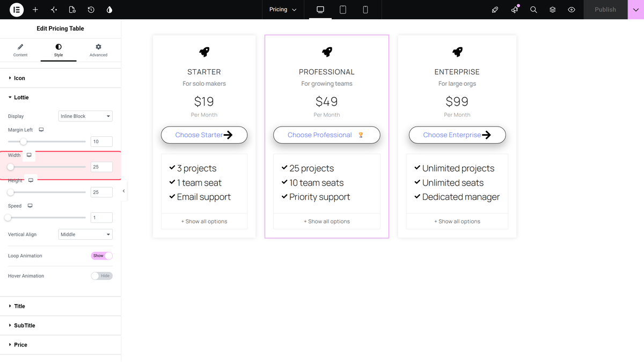Viewport: 644px width, 362px height.
Task: Switch to the Advanced tab
Action: click(x=98, y=50)
